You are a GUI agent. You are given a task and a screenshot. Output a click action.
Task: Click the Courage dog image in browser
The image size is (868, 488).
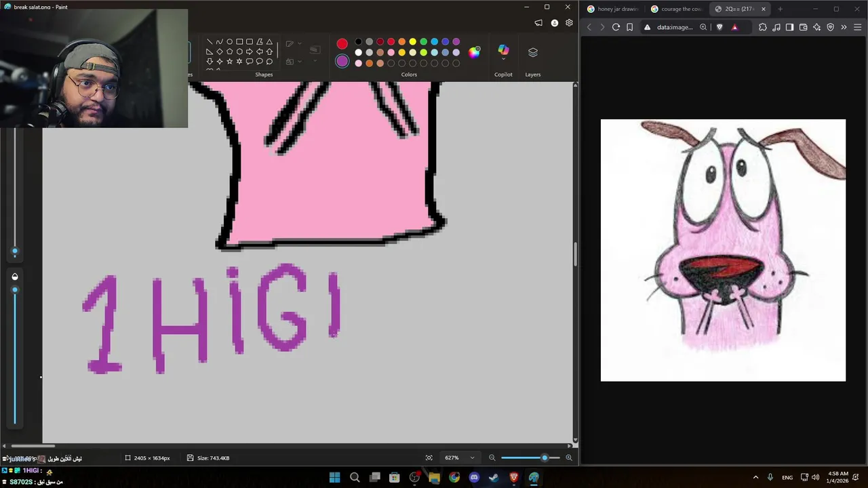pyautogui.click(x=723, y=250)
